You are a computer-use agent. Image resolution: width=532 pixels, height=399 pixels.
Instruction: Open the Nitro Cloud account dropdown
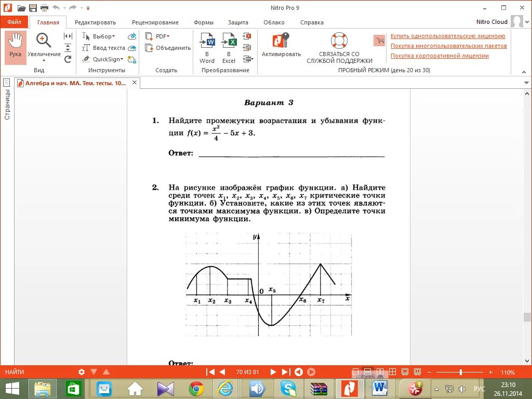click(x=527, y=22)
